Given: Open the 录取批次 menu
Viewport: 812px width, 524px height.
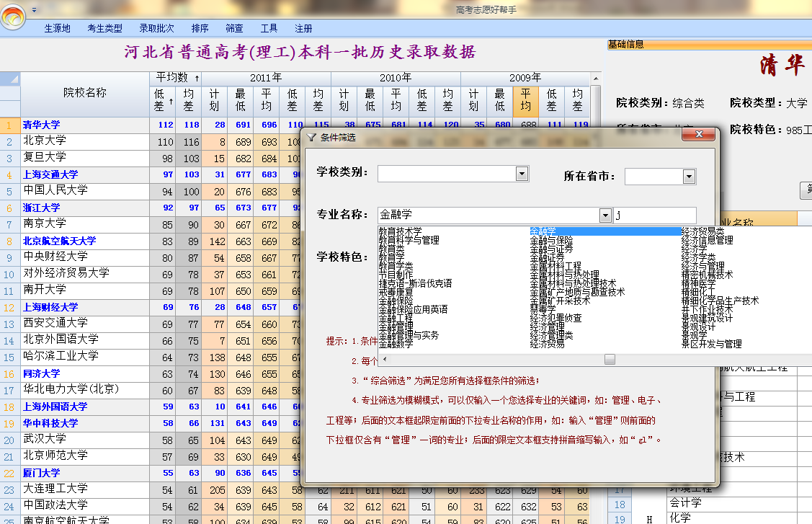Looking at the screenshot, I should coord(156,29).
